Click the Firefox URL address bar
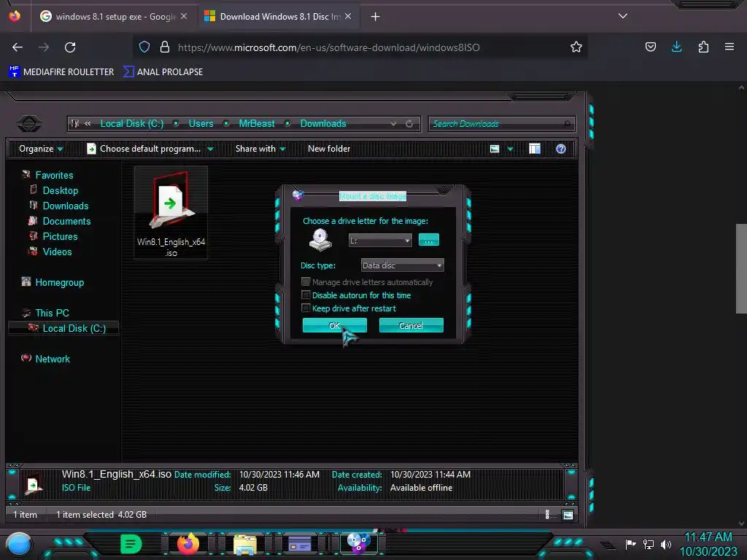 tap(359, 47)
